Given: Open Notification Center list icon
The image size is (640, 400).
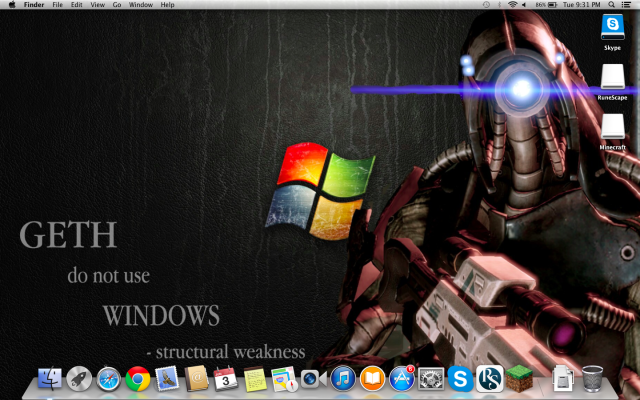Looking at the screenshot, I should click(625, 4).
